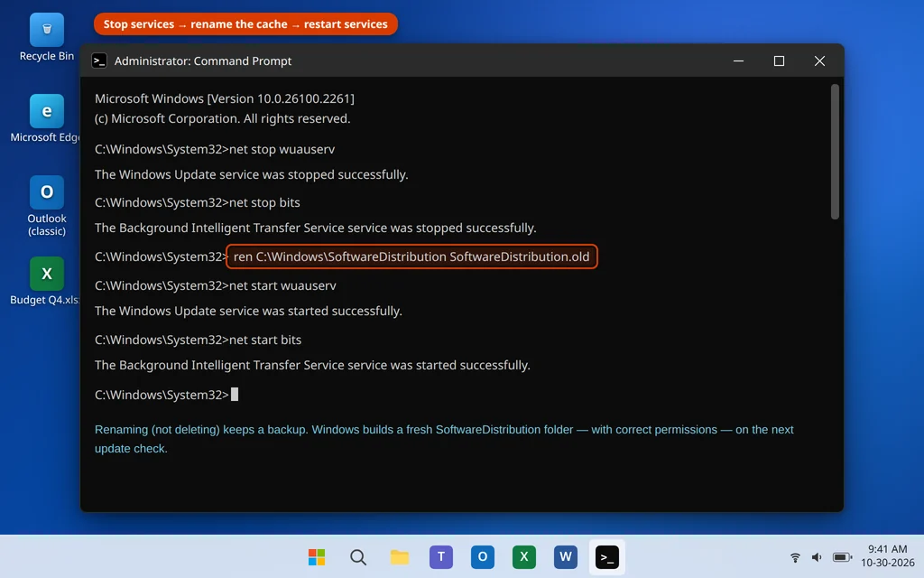The width and height of the screenshot is (924, 578).
Task: Open File Explorer from the taskbar
Action: click(x=400, y=556)
